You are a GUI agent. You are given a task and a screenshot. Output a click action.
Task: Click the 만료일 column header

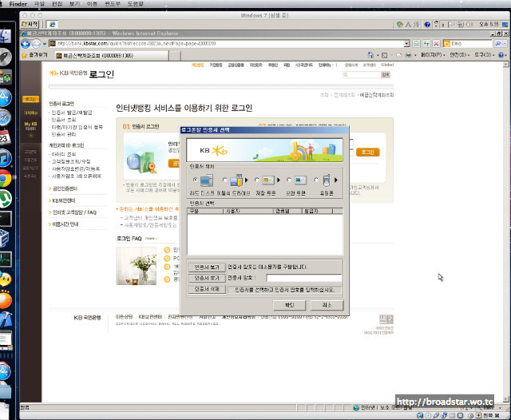pos(287,211)
